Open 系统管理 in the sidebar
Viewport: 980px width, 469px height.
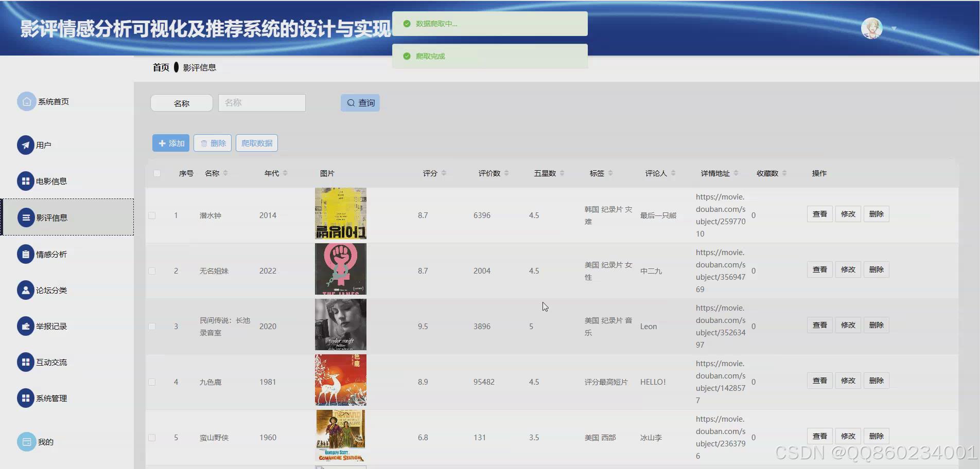pos(51,399)
